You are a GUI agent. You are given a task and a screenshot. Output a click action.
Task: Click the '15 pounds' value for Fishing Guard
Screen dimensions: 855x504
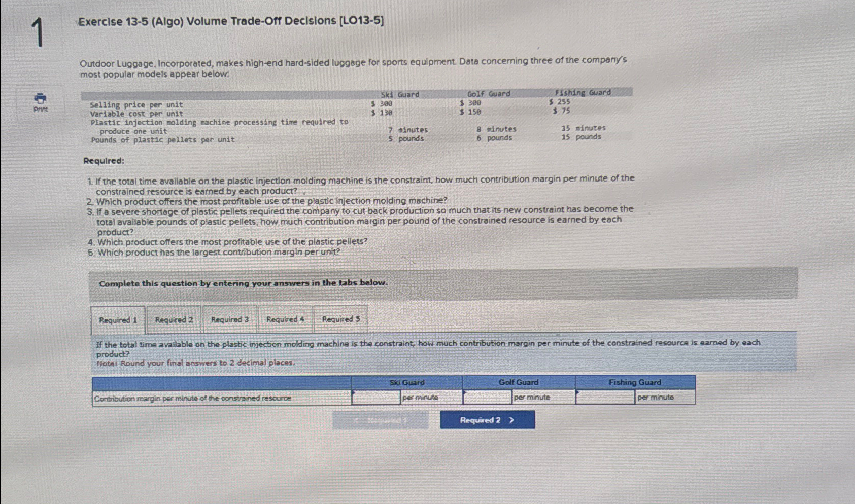(581, 137)
